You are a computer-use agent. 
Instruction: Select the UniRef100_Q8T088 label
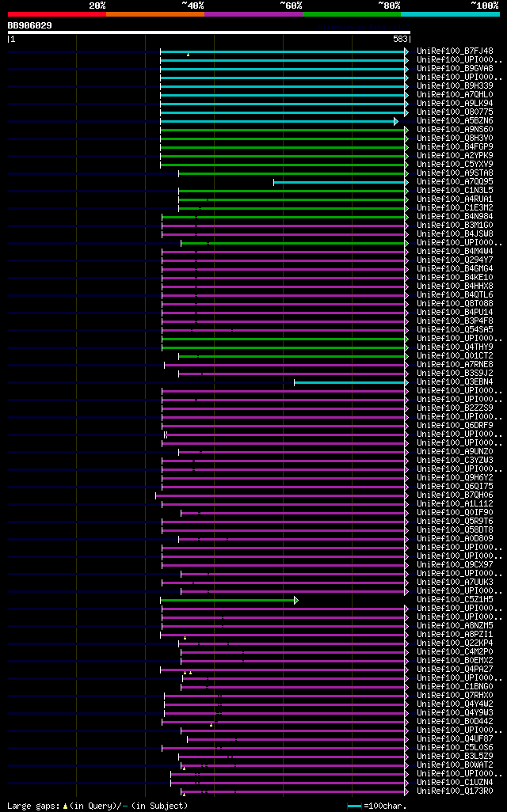pyautogui.click(x=456, y=303)
